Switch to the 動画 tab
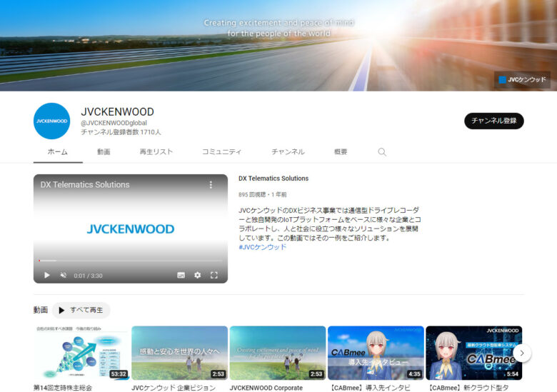This screenshot has width=557, height=392. point(104,152)
